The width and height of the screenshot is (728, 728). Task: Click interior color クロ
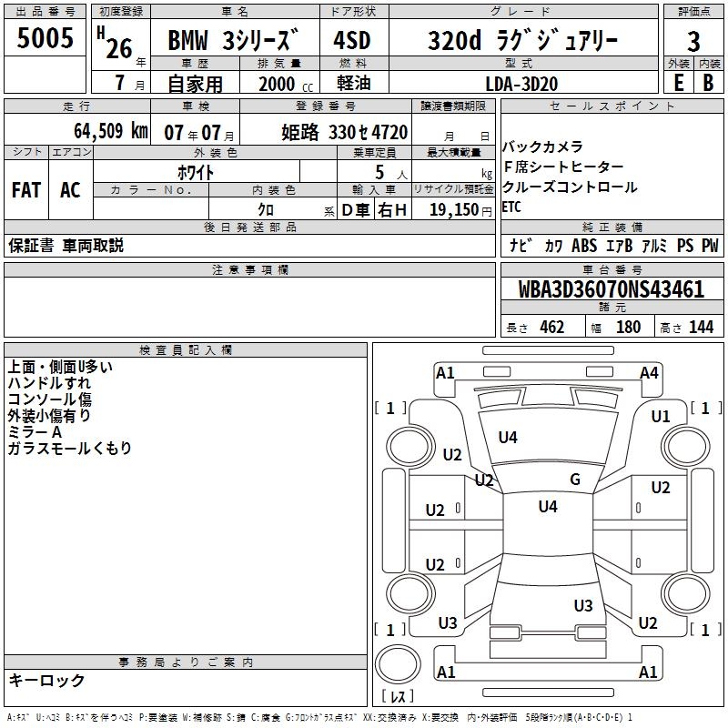click(x=266, y=209)
